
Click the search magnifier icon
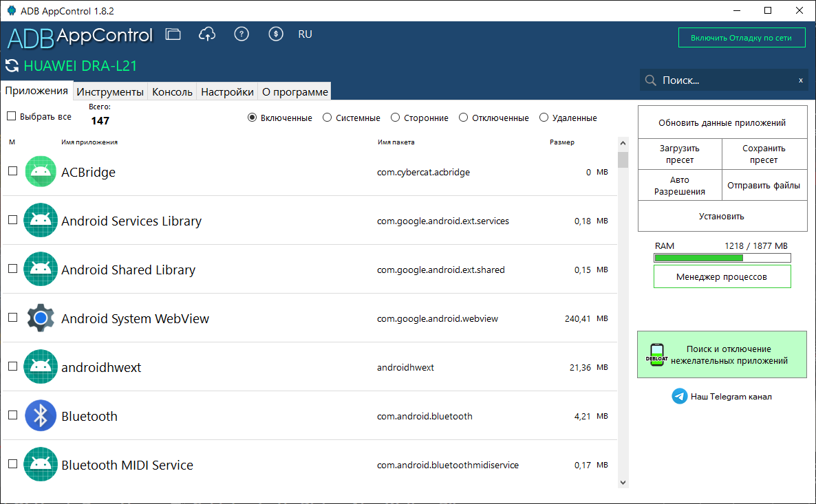pyautogui.click(x=650, y=80)
